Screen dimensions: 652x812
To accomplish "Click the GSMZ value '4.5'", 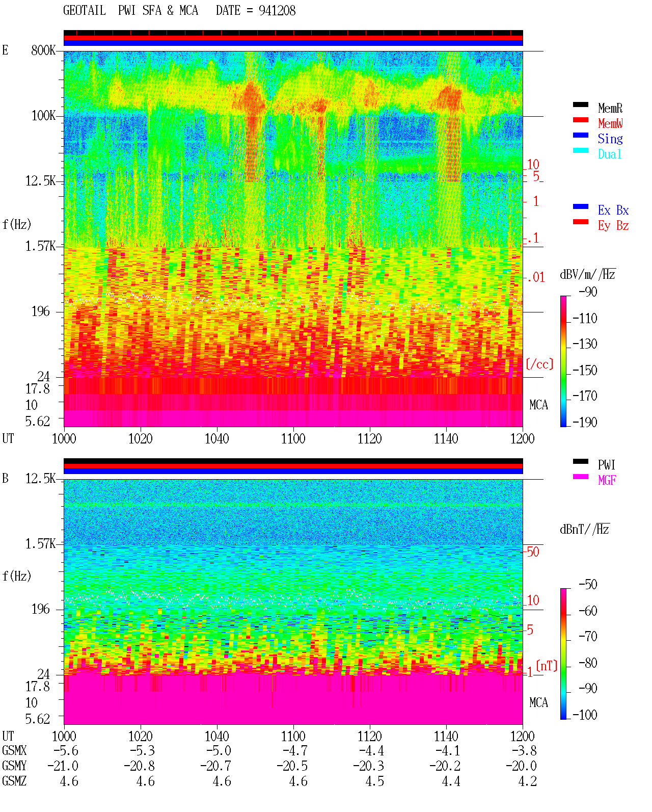I will click(x=375, y=781).
